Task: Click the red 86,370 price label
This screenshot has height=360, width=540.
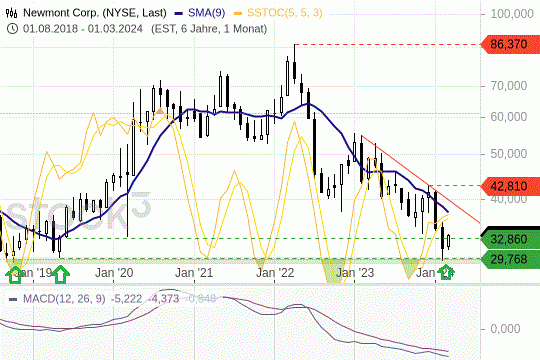Action: [510, 44]
